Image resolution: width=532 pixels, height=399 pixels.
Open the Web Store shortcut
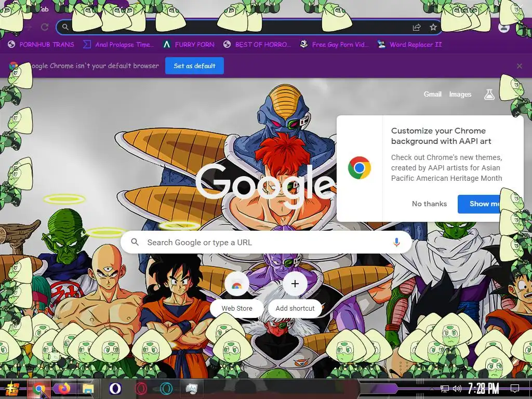(x=237, y=295)
